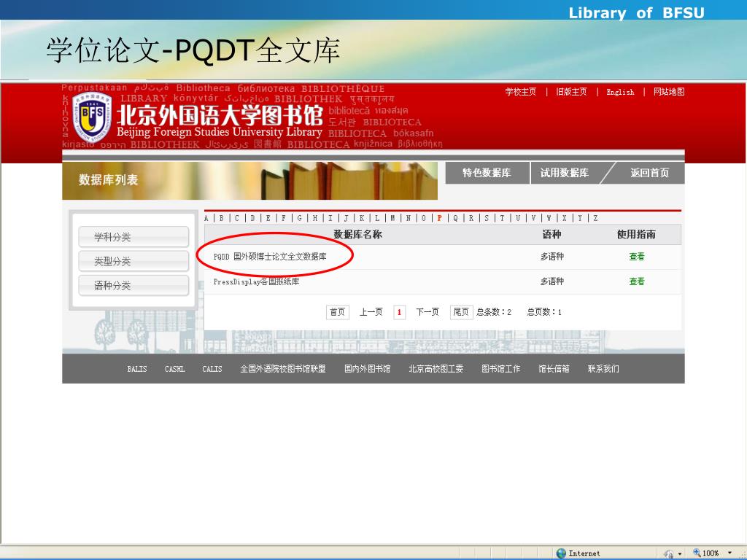747x560 pixels.
Task: Filter databases by letter X
Action: click(x=564, y=218)
